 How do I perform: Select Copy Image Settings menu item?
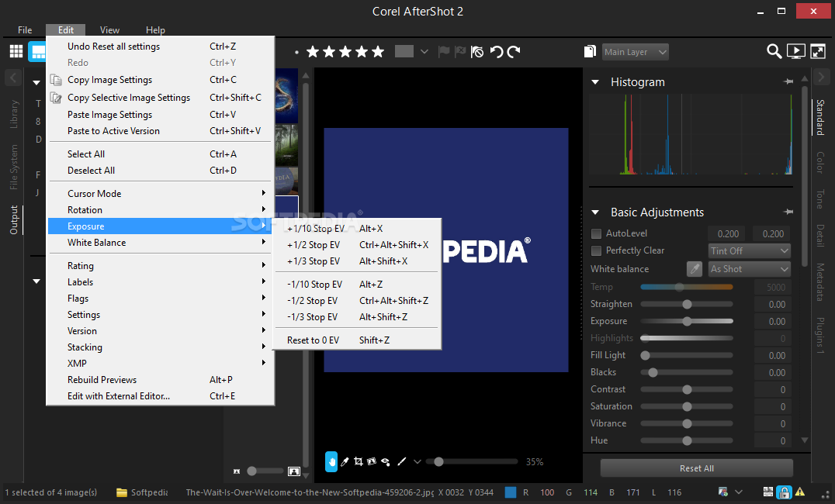160,80
